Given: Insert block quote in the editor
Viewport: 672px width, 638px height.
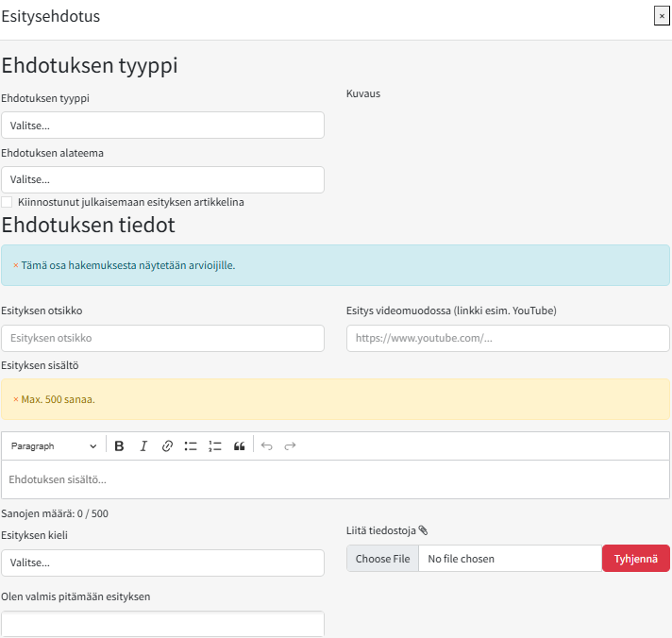Looking at the screenshot, I should coord(239,446).
